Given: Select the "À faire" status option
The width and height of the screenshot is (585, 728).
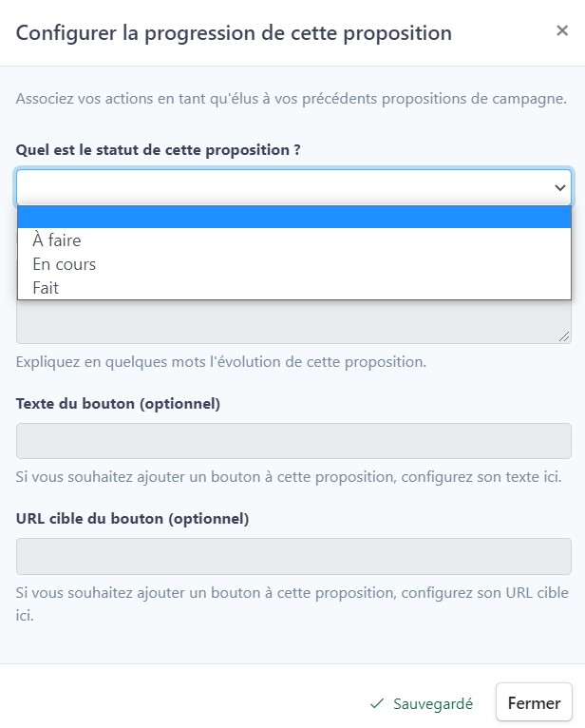Looking at the screenshot, I should (57, 240).
